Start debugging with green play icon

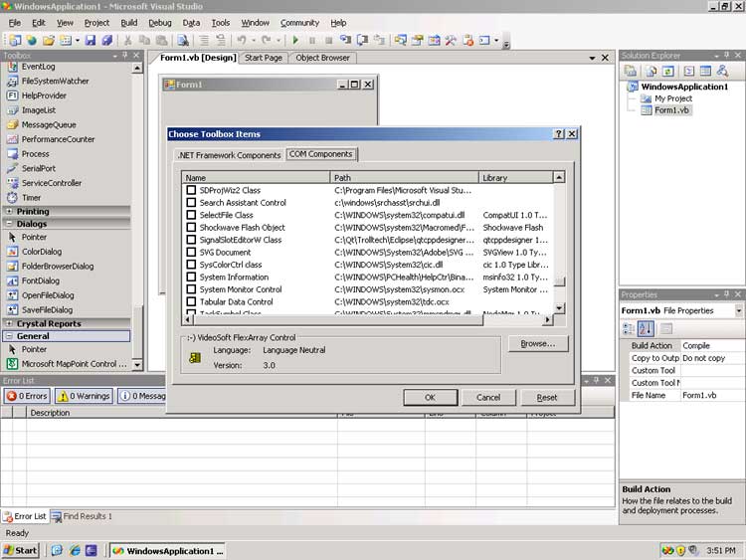pos(295,41)
